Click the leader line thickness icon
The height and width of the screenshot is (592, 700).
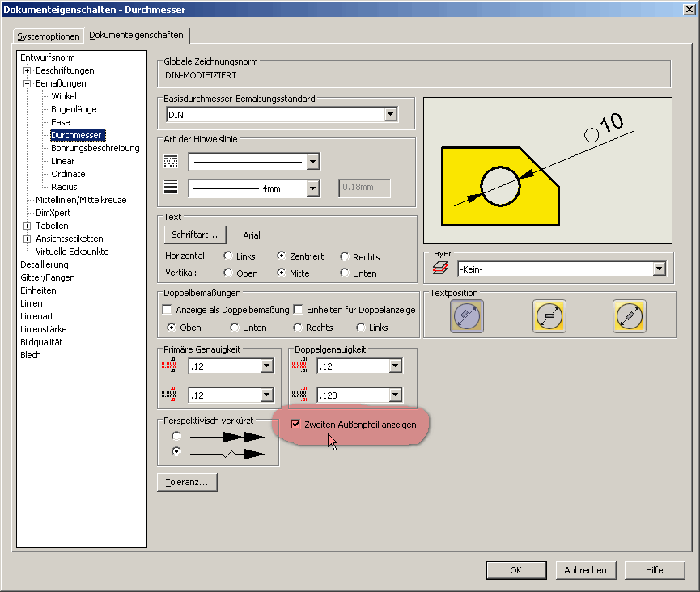pyautogui.click(x=171, y=188)
